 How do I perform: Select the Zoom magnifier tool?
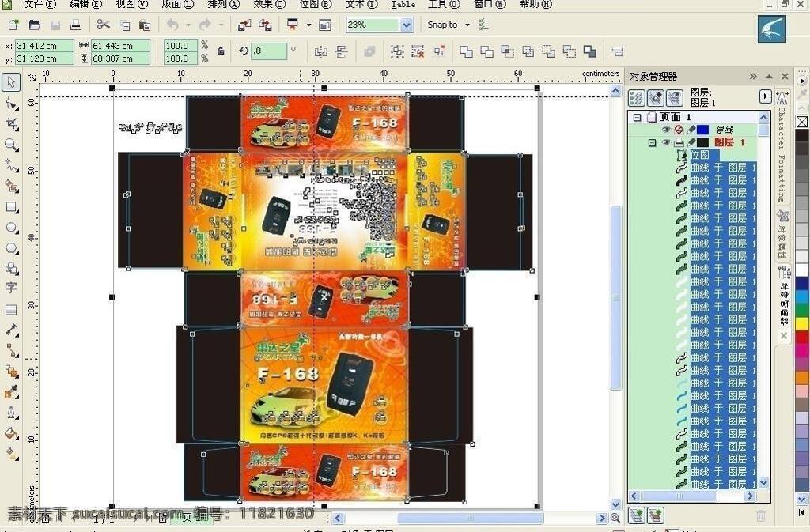pos(11,145)
